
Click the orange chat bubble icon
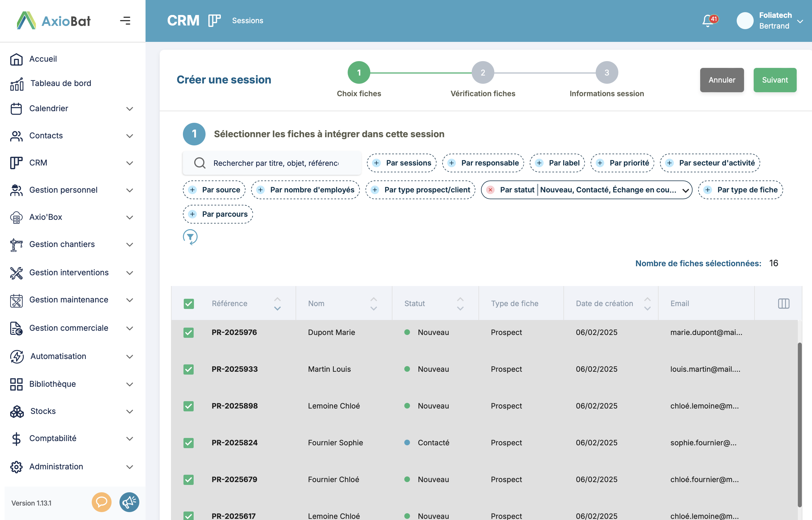click(101, 502)
